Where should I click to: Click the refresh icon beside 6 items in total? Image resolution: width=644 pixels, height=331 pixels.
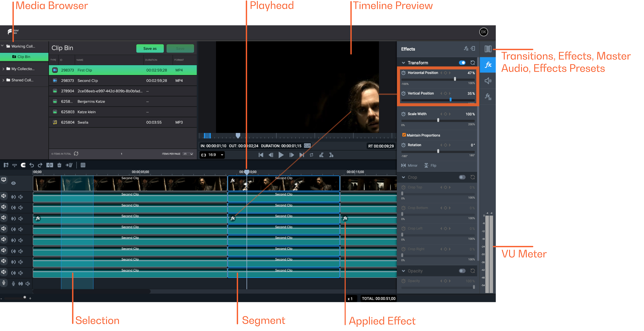point(76,154)
